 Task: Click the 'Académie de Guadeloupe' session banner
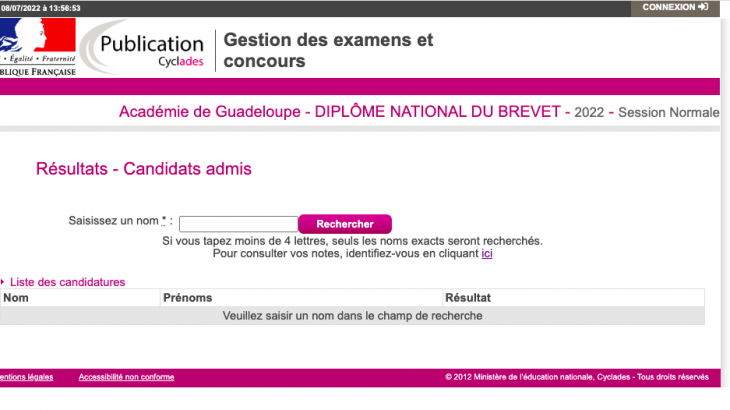(418, 112)
